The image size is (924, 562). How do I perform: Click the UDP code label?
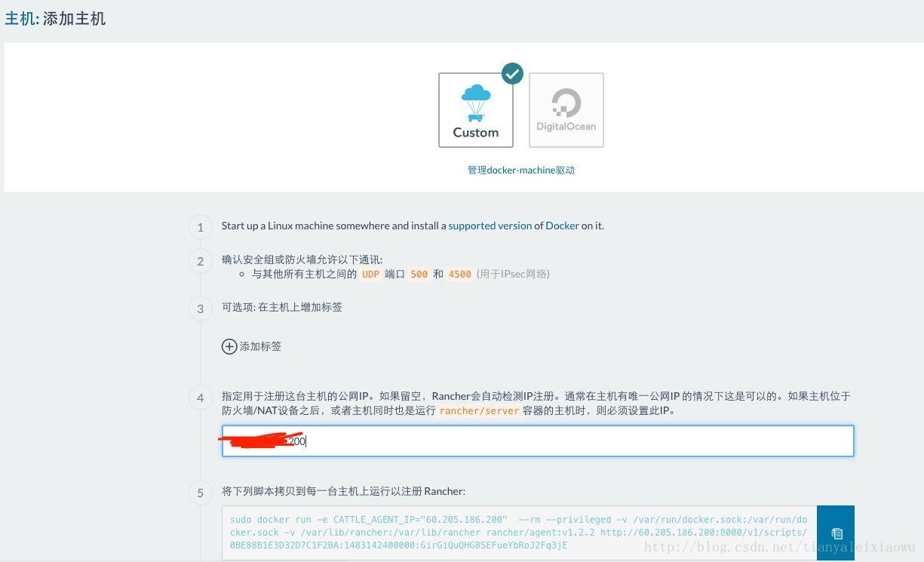coord(370,274)
